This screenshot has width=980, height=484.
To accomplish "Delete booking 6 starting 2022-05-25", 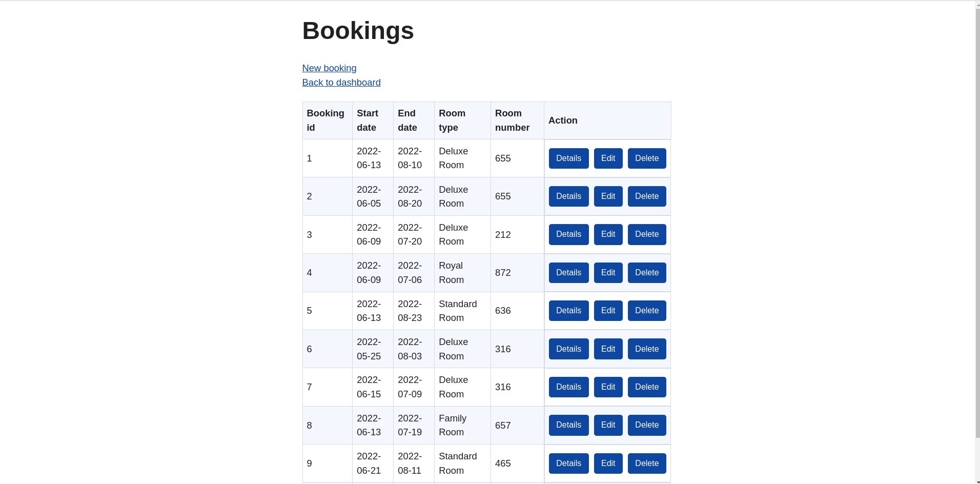I will point(646,349).
